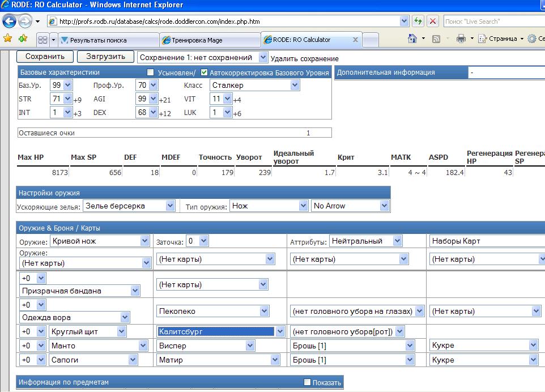Click the Home house icon
The width and height of the screenshot is (545, 392).
tap(413, 39)
